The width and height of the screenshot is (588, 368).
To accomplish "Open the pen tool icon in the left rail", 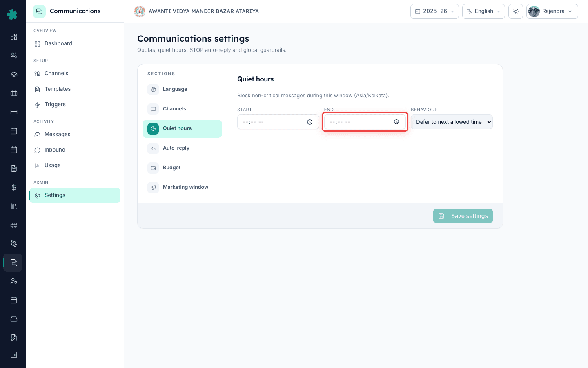I will point(14,244).
